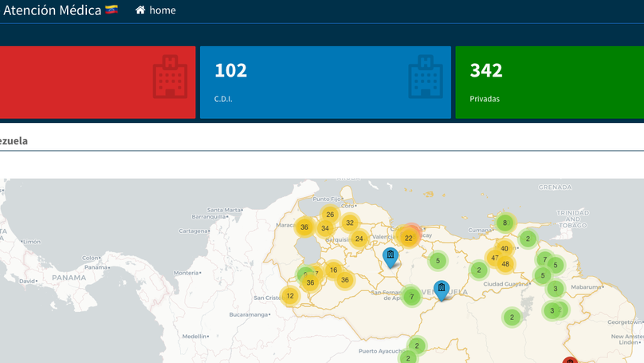Click the Punto Fijo map label
The height and width of the screenshot is (363, 644).
click(x=327, y=199)
